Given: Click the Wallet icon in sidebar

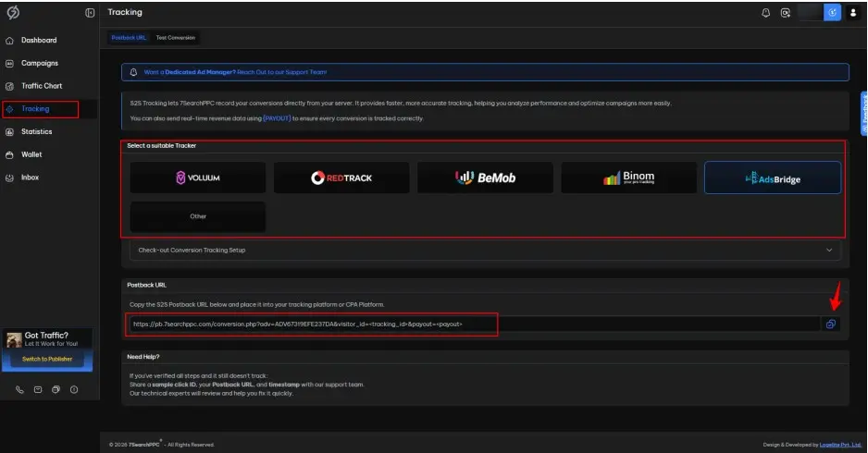Looking at the screenshot, I should tap(9, 155).
